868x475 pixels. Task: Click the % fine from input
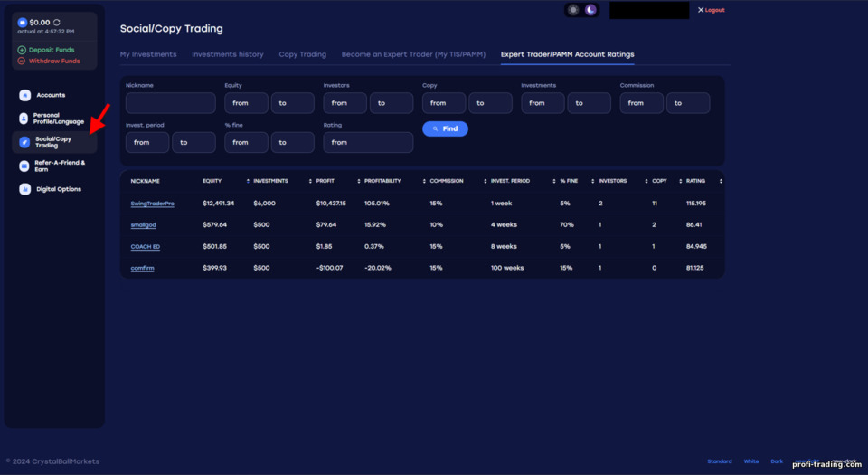(x=246, y=142)
